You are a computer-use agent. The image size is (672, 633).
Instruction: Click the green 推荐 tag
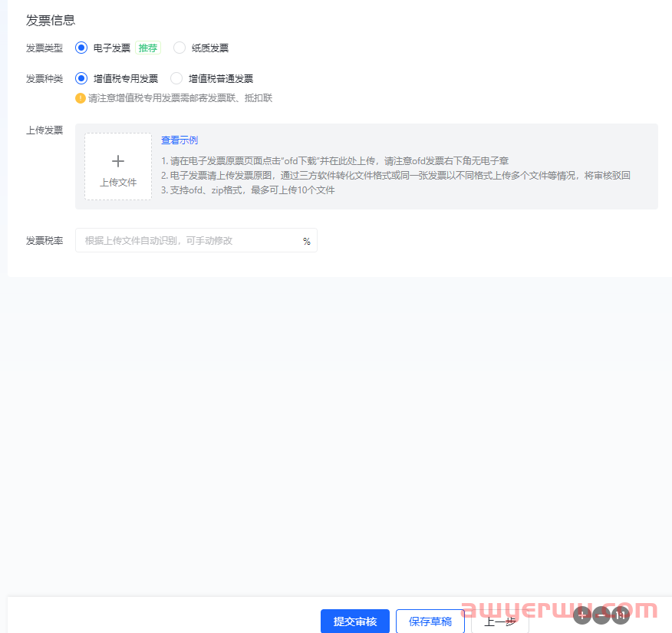pyautogui.click(x=147, y=48)
